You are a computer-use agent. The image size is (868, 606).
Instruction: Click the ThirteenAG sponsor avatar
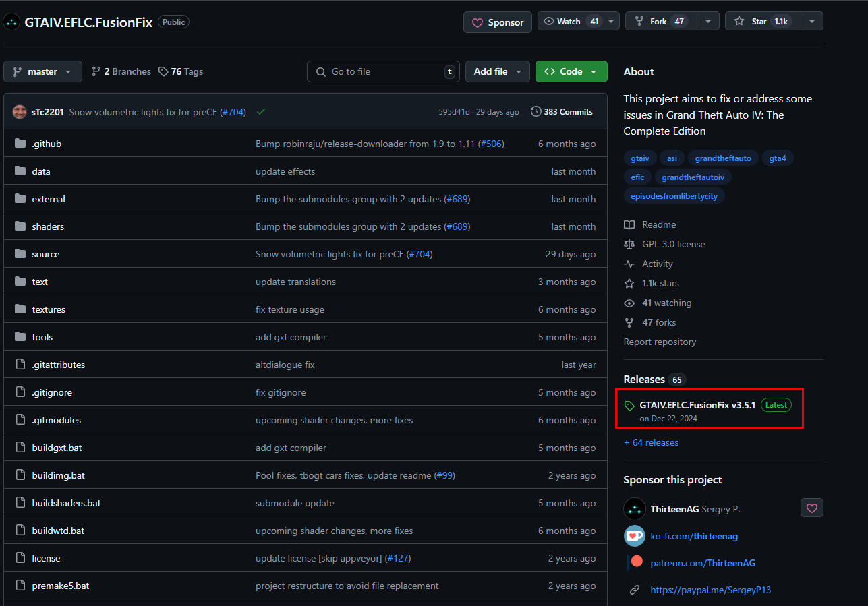[635, 509]
